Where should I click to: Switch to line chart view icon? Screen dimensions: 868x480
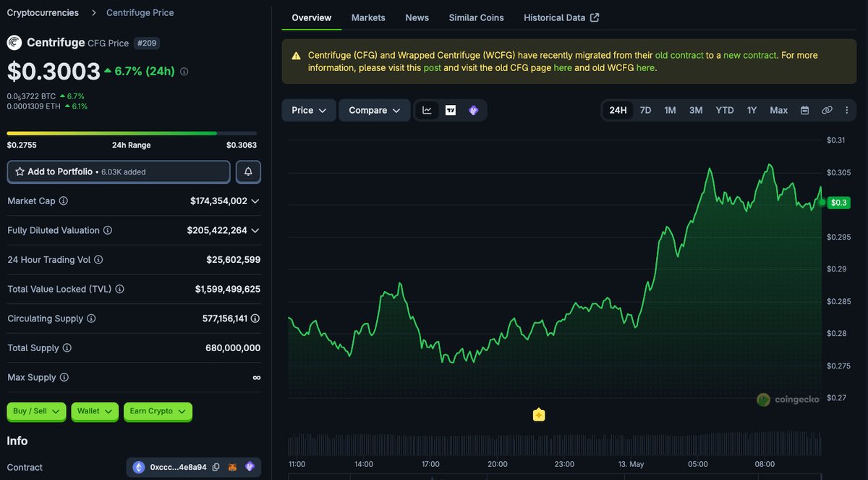pos(427,110)
